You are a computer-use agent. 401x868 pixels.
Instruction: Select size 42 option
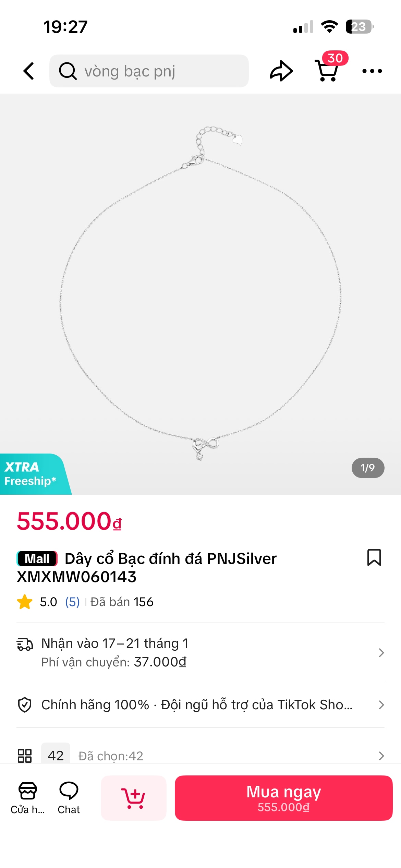coord(56,755)
